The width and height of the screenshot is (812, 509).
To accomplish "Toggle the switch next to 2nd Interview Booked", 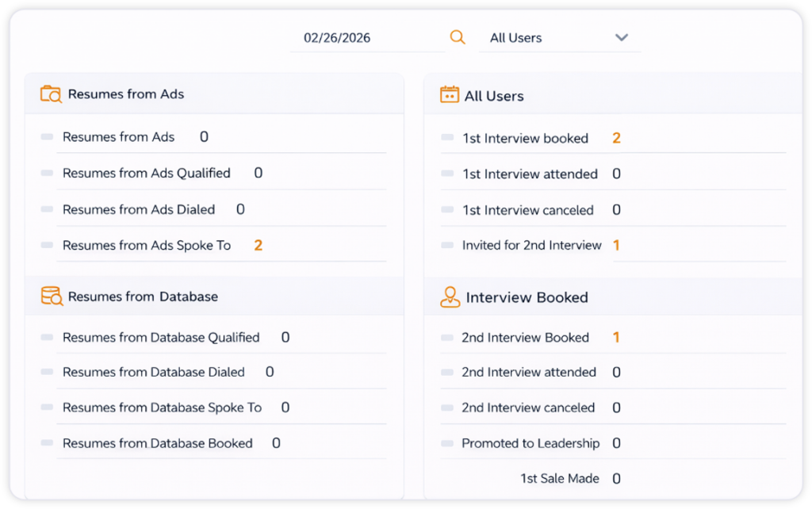I will click(447, 337).
